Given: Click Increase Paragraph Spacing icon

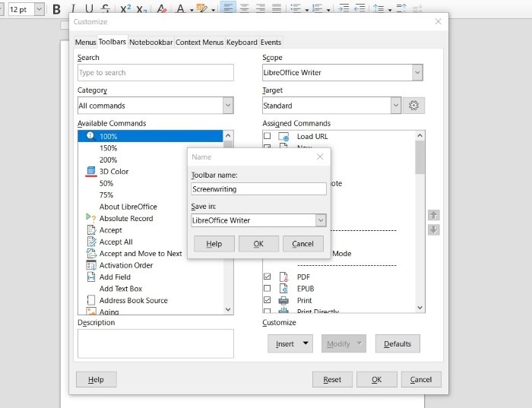Looking at the screenshot, I should [x=401, y=8].
